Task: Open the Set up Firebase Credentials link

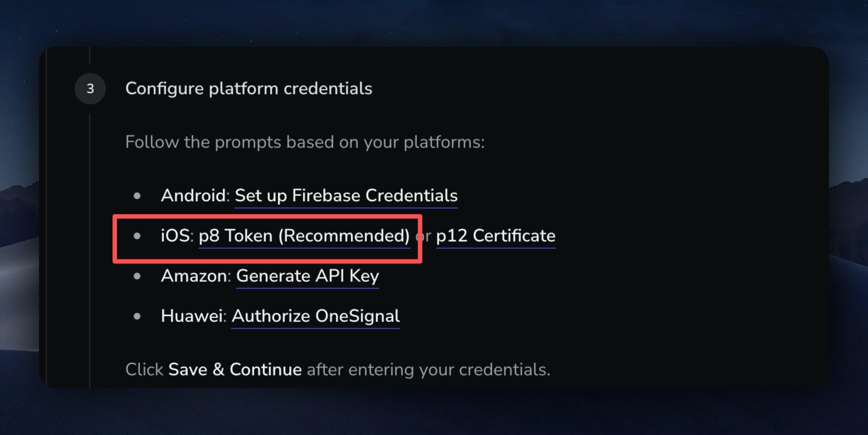Action: coord(346,195)
